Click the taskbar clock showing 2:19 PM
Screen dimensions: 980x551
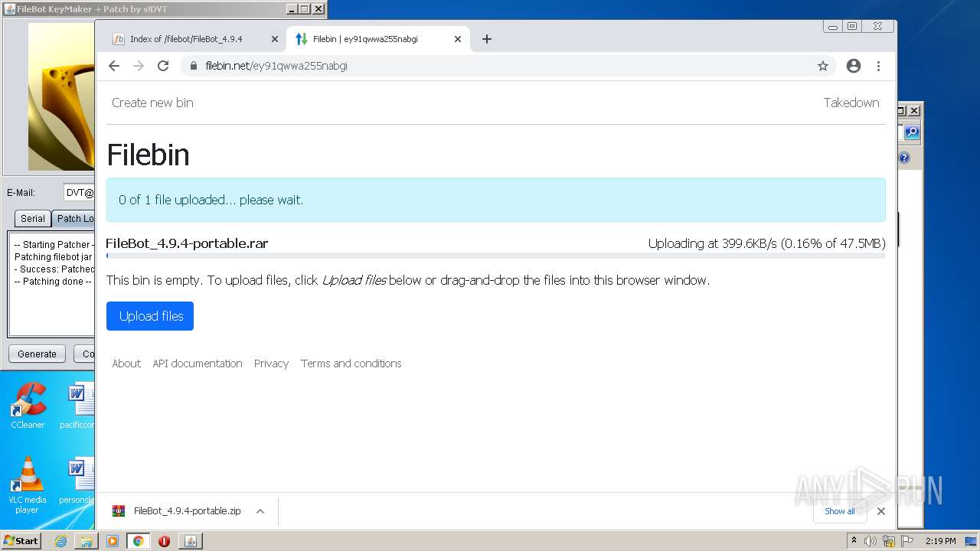(940, 540)
